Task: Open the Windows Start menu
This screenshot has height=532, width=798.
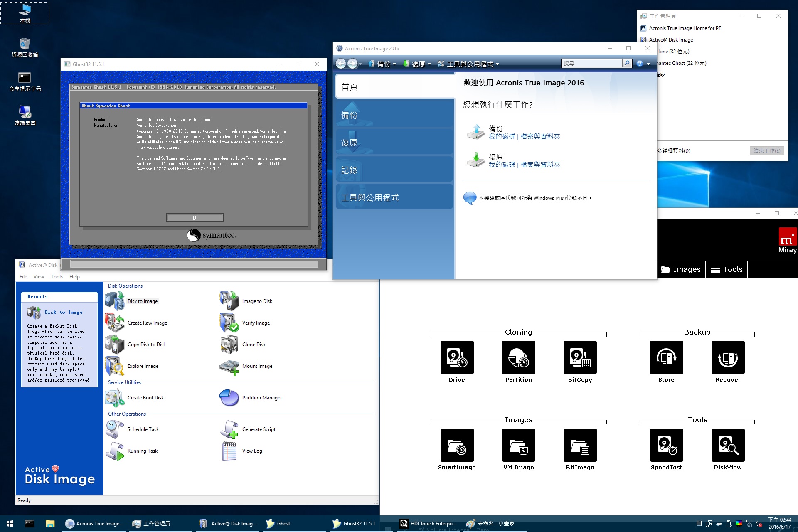Action: 10,524
